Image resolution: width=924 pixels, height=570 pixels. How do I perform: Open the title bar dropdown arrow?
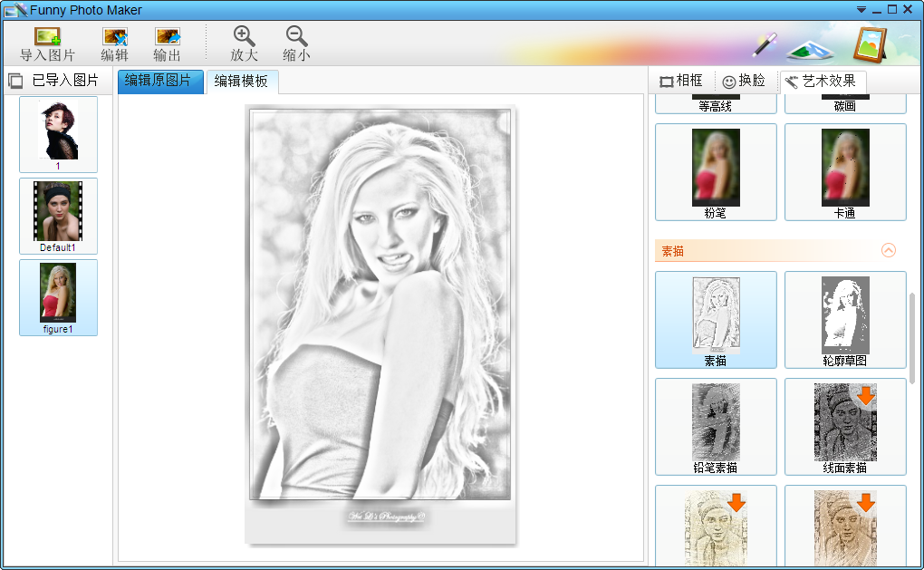(859, 9)
